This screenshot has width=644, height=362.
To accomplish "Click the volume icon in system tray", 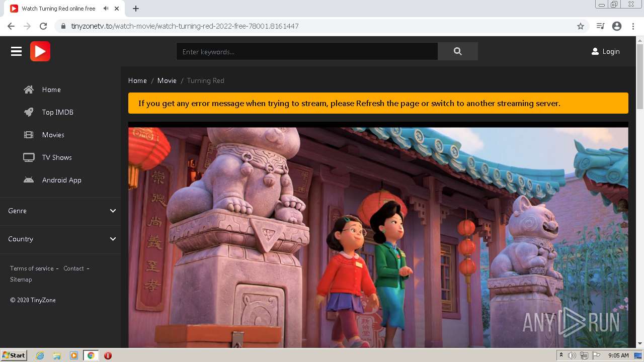I will pyautogui.click(x=572, y=355).
